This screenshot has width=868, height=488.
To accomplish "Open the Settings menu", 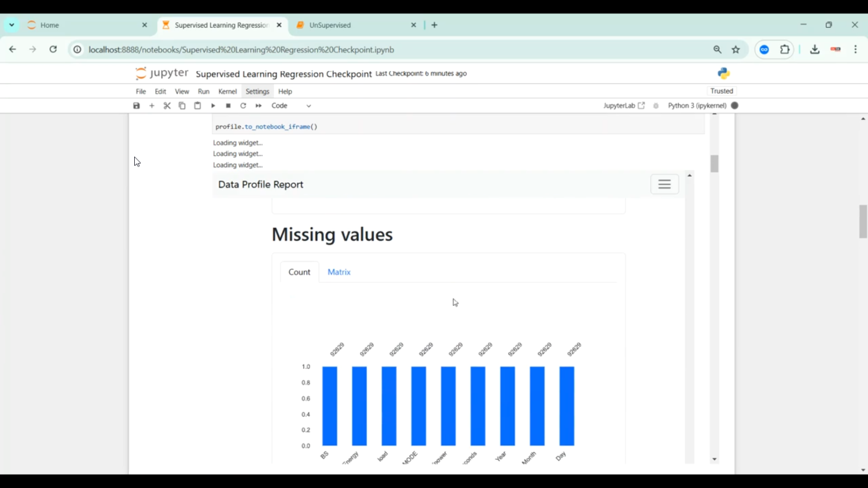I will pos(258,91).
